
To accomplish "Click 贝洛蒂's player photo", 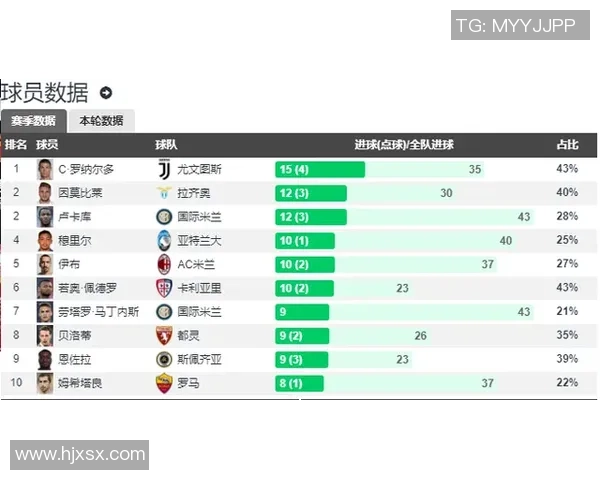I will pos(45,336).
